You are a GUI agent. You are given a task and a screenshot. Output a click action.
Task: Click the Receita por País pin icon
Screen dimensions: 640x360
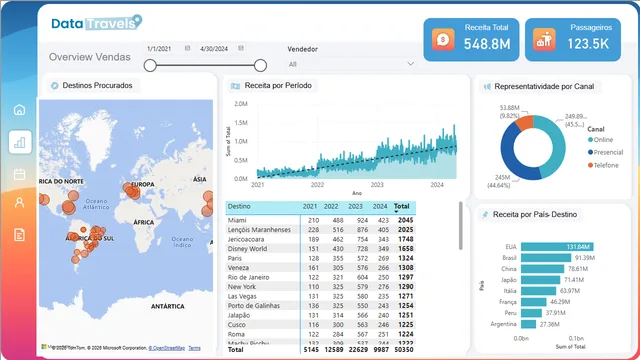click(x=485, y=215)
